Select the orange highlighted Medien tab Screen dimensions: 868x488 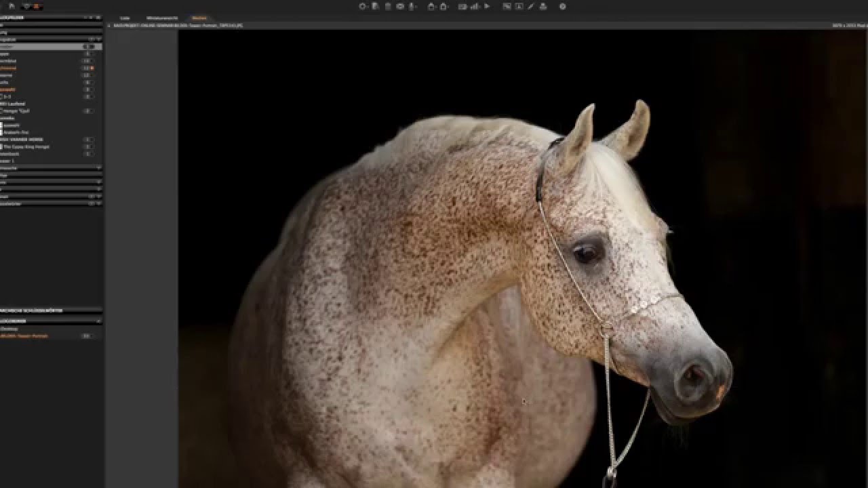click(x=199, y=18)
